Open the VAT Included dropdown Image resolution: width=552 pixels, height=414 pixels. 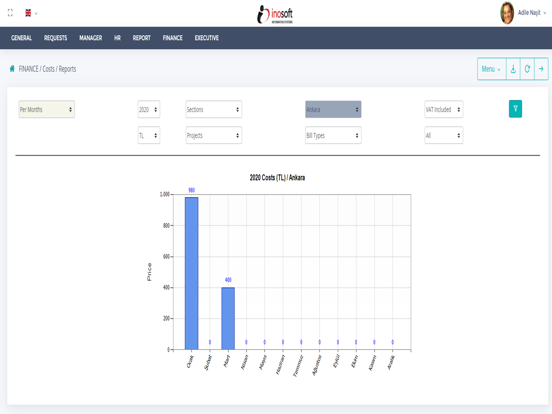tap(444, 109)
